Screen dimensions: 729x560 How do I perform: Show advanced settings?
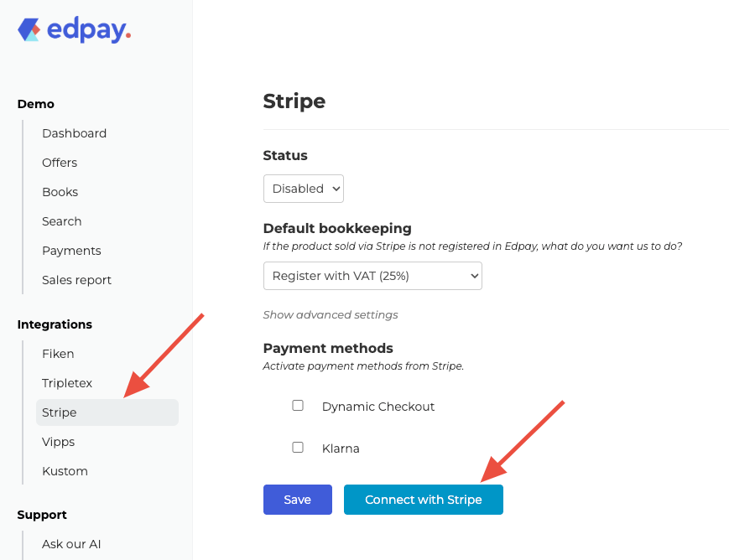click(331, 315)
